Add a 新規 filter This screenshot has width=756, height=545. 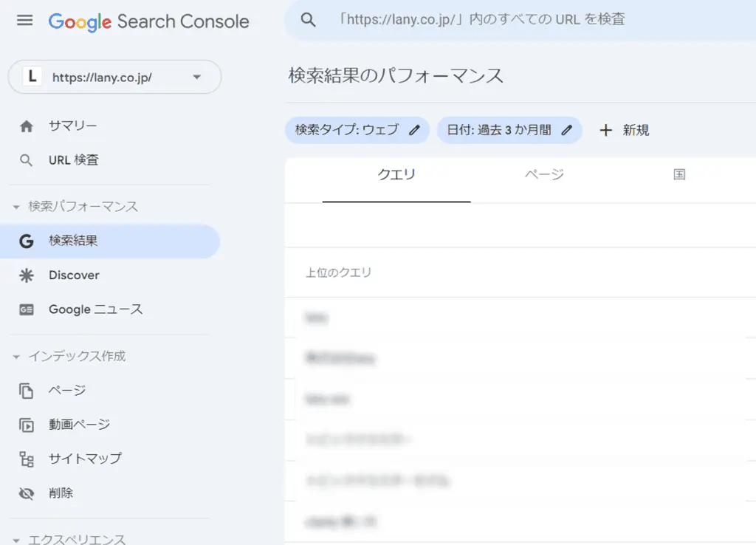(x=625, y=130)
